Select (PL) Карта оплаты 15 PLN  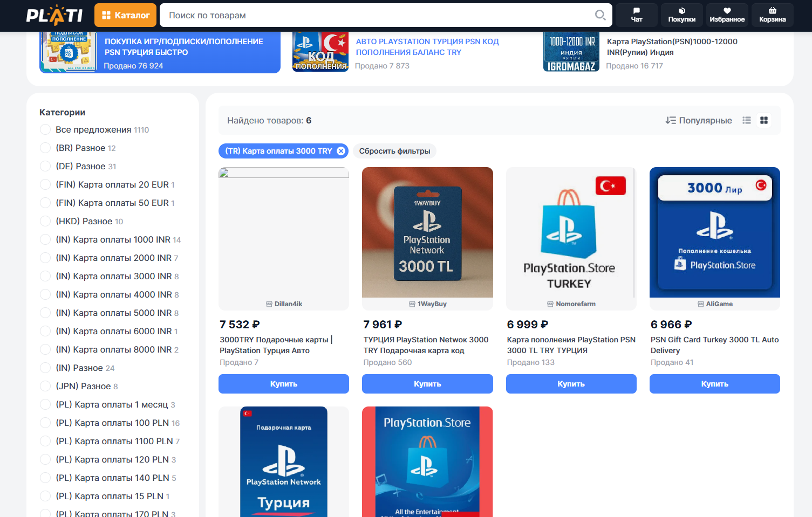tap(105, 497)
